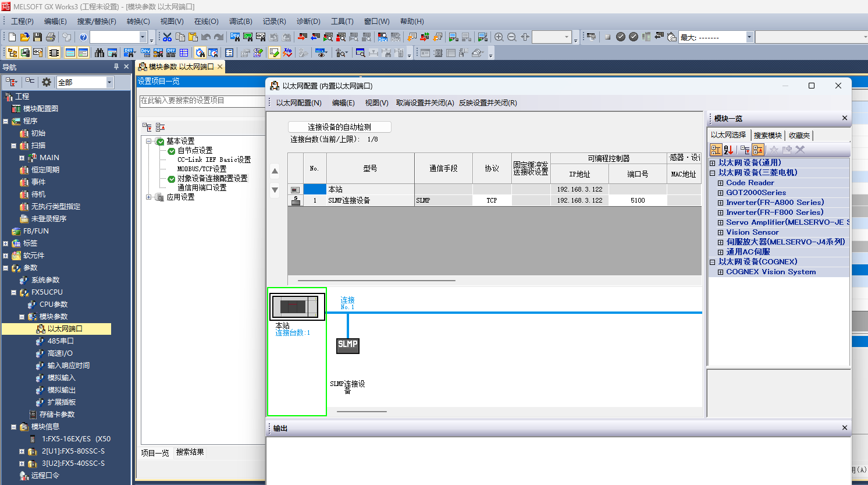Image resolution: width=868 pixels, height=485 pixels.
Task: Expand the GOT2000Series node
Action: pos(720,193)
